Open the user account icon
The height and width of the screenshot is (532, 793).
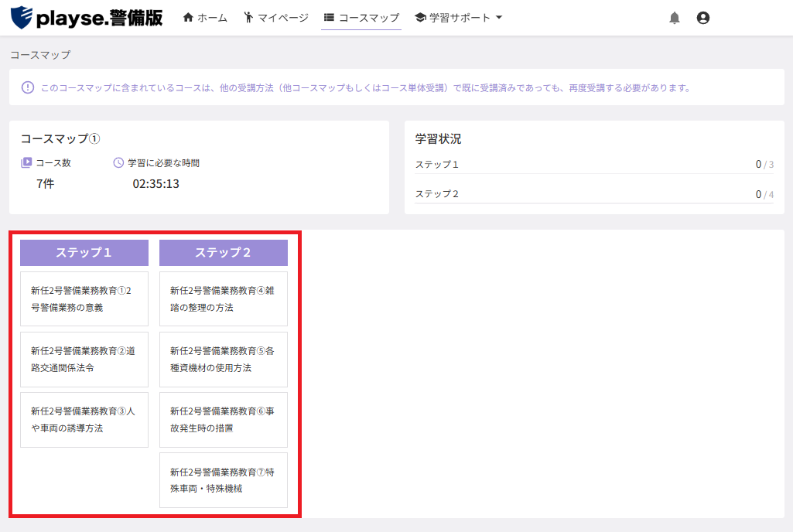coord(703,19)
